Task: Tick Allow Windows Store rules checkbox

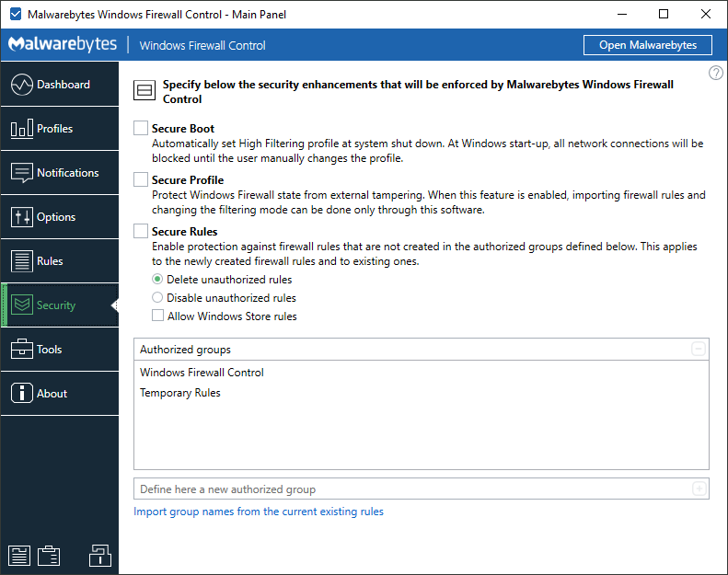Action: 158,316
